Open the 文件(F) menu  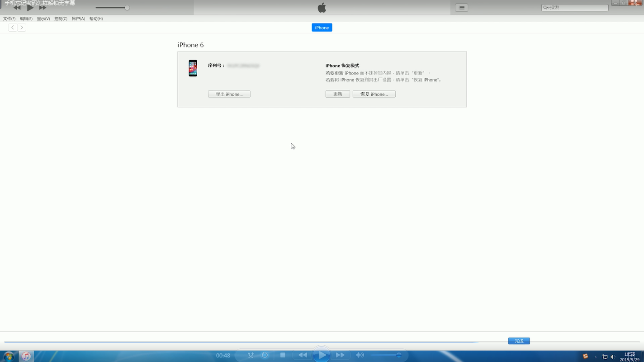pos(9,19)
